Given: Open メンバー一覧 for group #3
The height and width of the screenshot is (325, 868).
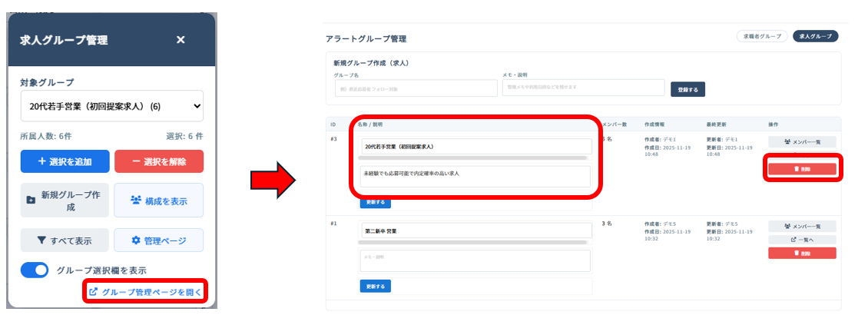Looking at the screenshot, I should coord(802,142).
